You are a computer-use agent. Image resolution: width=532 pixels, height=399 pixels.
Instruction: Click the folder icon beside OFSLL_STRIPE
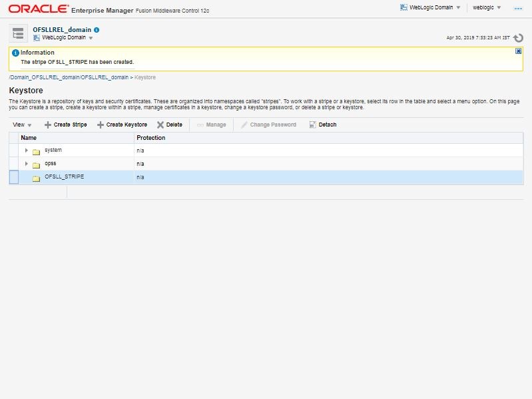click(x=37, y=179)
